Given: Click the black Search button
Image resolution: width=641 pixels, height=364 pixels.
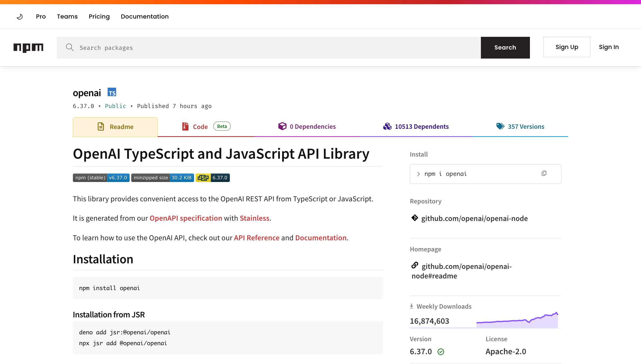Looking at the screenshot, I should [x=505, y=48].
